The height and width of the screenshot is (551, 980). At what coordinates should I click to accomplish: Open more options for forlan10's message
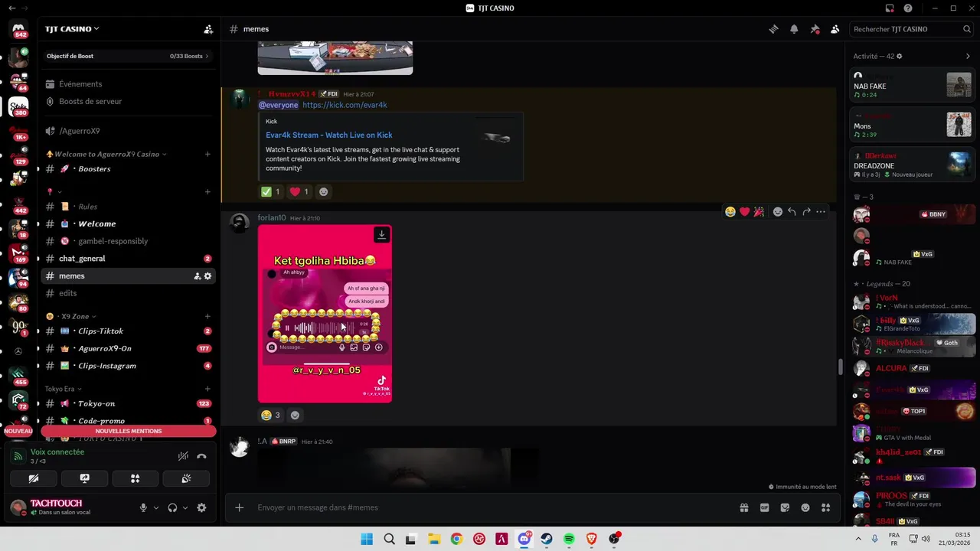pos(821,212)
